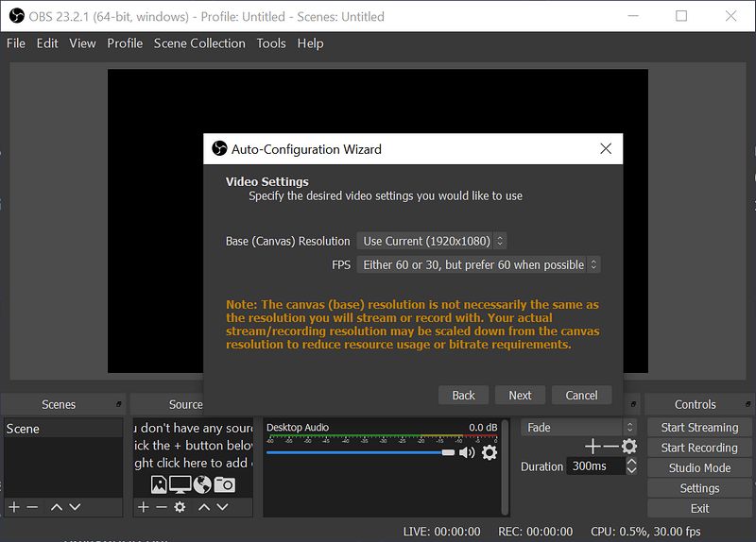The image size is (756, 542).
Task: Add a new scene with plus icon
Action: [14, 507]
